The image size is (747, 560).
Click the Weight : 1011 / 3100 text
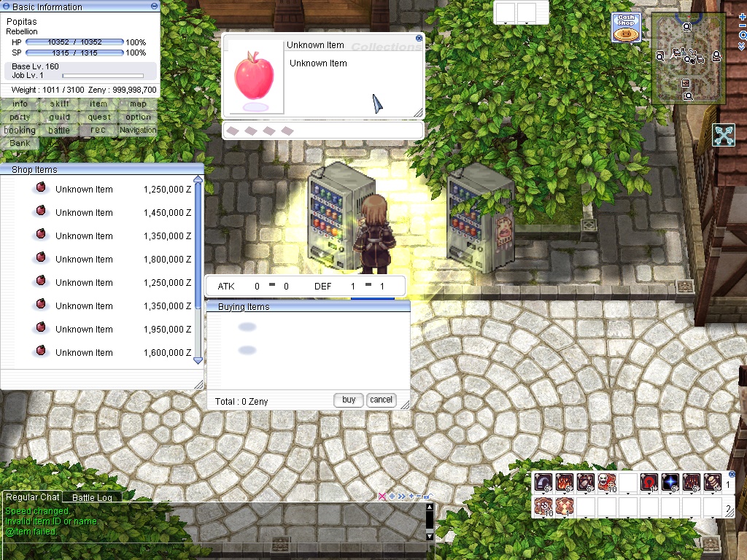click(47, 90)
